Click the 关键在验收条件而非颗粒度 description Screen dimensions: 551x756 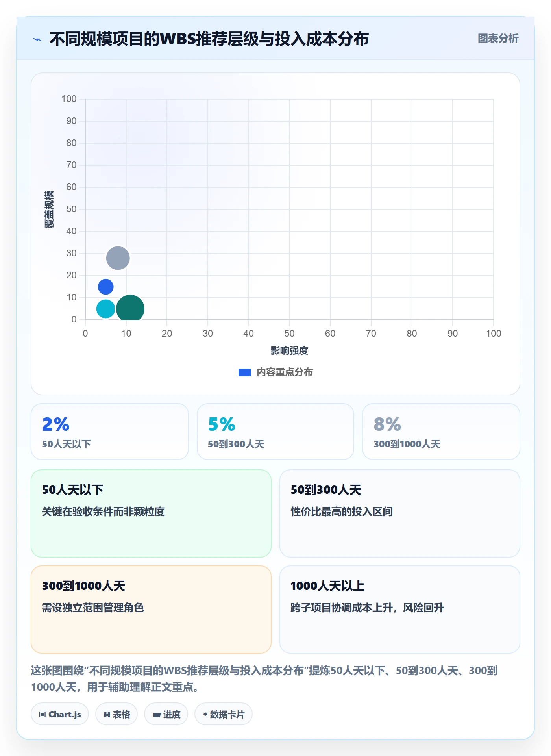[x=103, y=511]
